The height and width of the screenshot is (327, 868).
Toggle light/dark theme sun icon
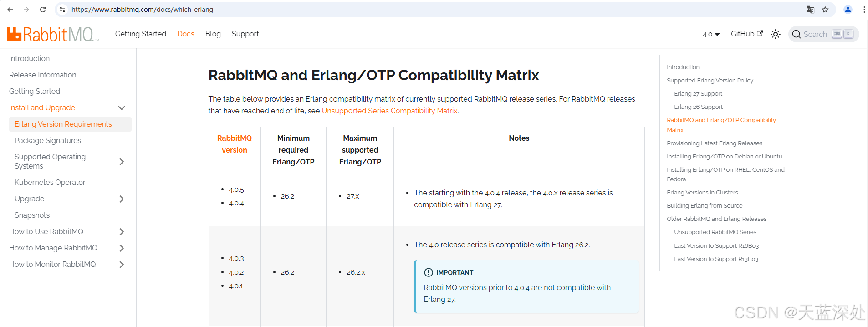point(776,34)
